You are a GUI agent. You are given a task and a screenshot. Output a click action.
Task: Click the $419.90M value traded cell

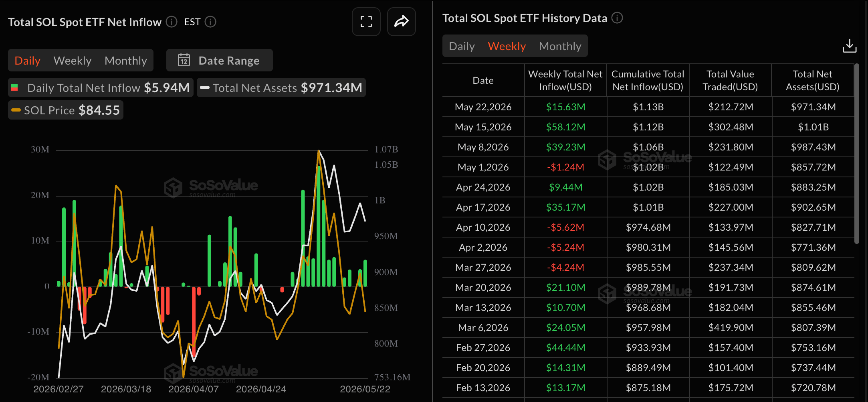click(731, 327)
